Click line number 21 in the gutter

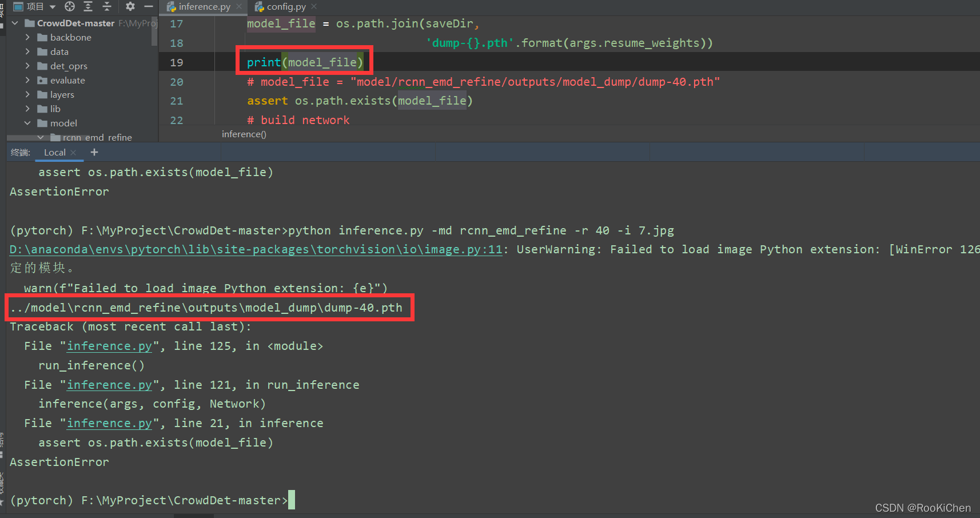pos(177,101)
